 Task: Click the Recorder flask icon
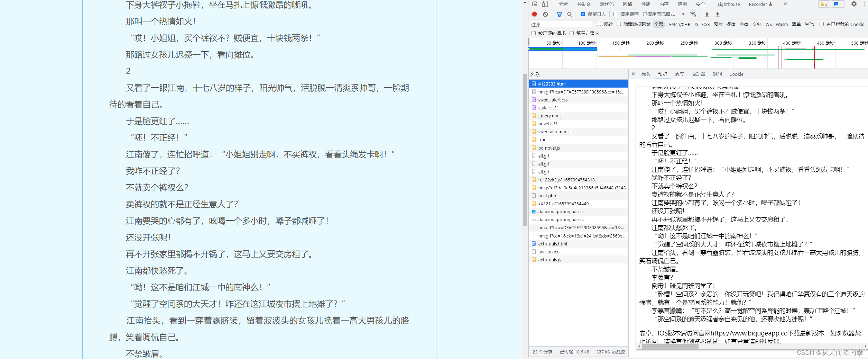point(771,4)
